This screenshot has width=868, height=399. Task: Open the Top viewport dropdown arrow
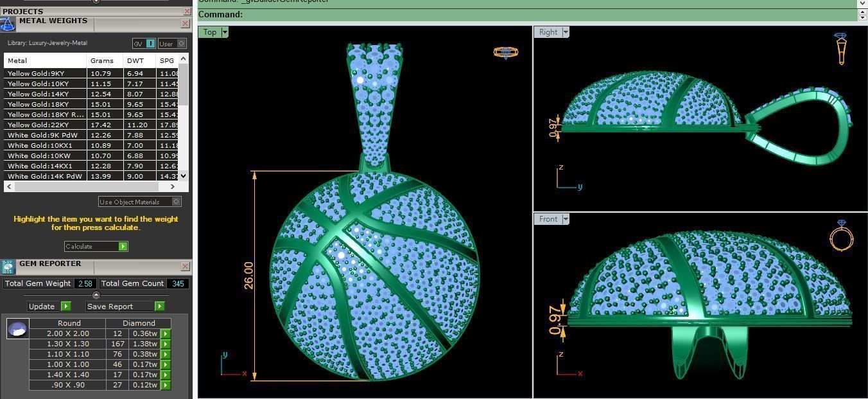pyautogui.click(x=225, y=32)
